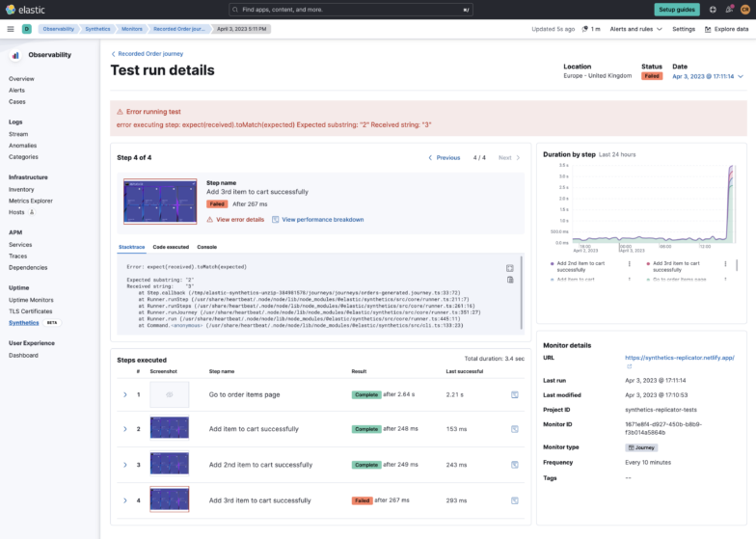This screenshot has height=539, width=756.
Task: Copy stacktrace with the clipboard icon
Action: tap(510, 280)
